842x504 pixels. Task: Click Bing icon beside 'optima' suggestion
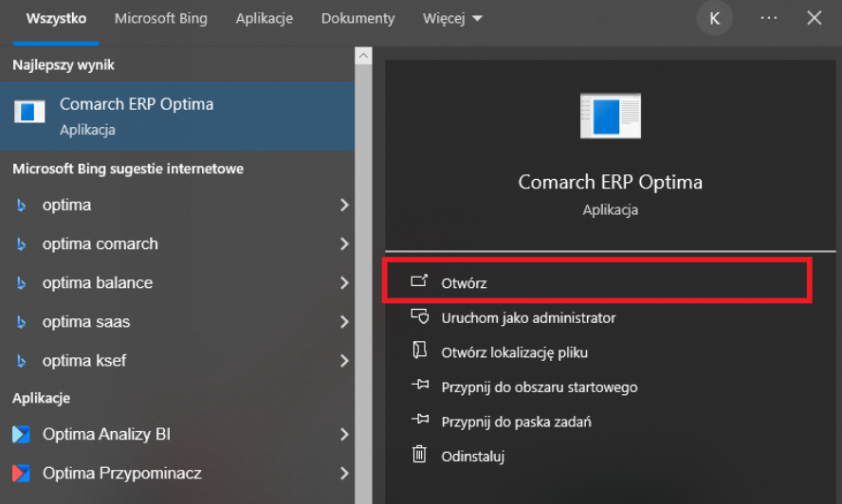(21, 205)
